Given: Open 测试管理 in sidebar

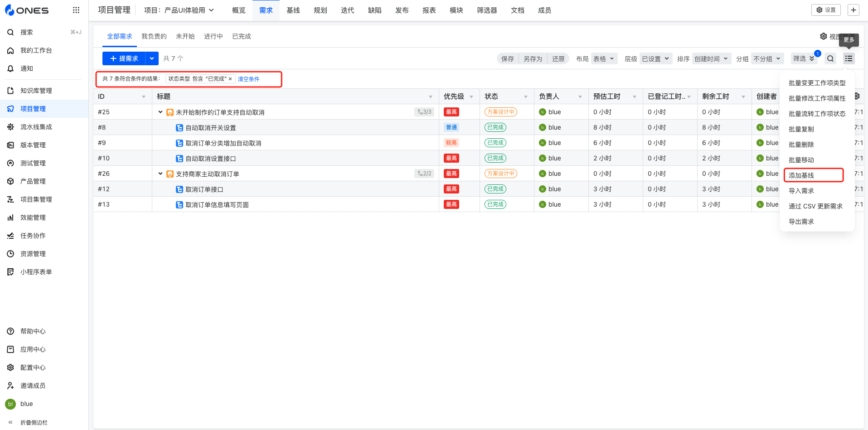Looking at the screenshot, I should tap(33, 163).
